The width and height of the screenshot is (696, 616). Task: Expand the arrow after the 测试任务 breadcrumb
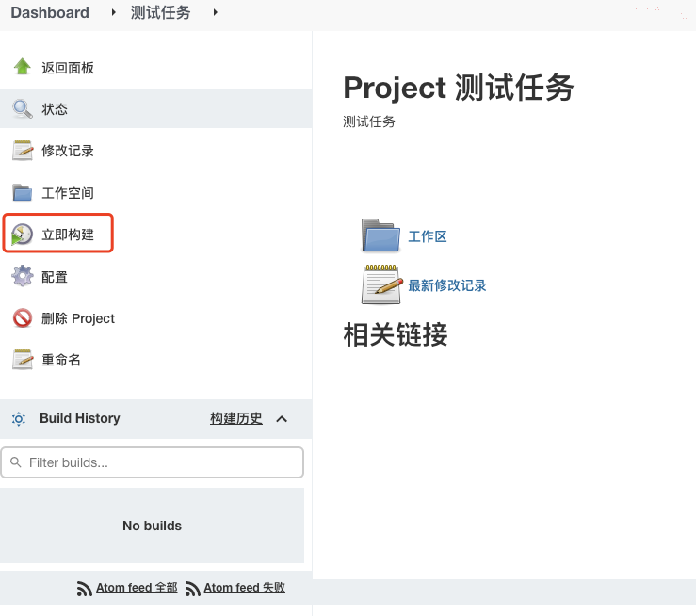tap(216, 12)
